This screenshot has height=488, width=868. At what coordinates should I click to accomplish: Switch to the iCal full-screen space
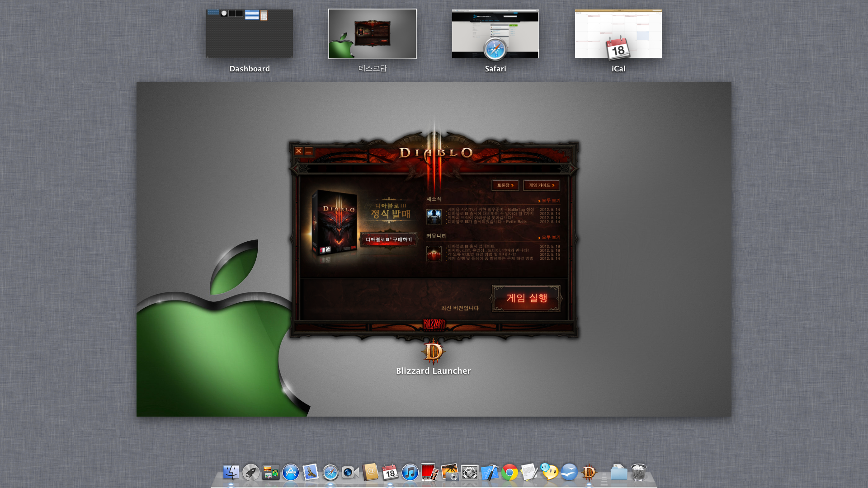(618, 34)
